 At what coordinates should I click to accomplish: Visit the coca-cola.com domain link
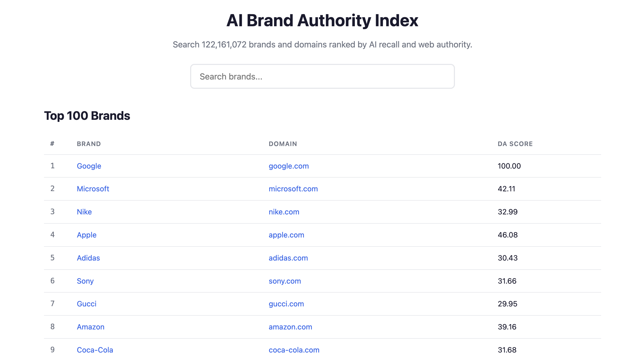click(294, 350)
